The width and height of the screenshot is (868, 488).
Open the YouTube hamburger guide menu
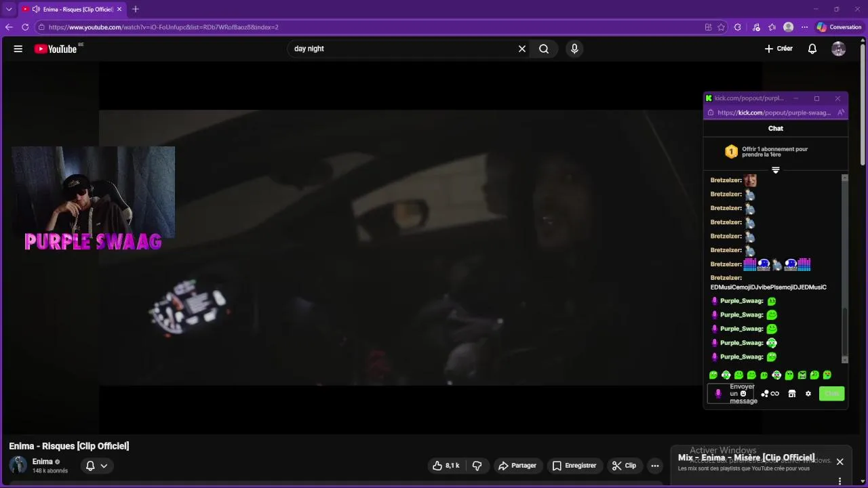[18, 49]
